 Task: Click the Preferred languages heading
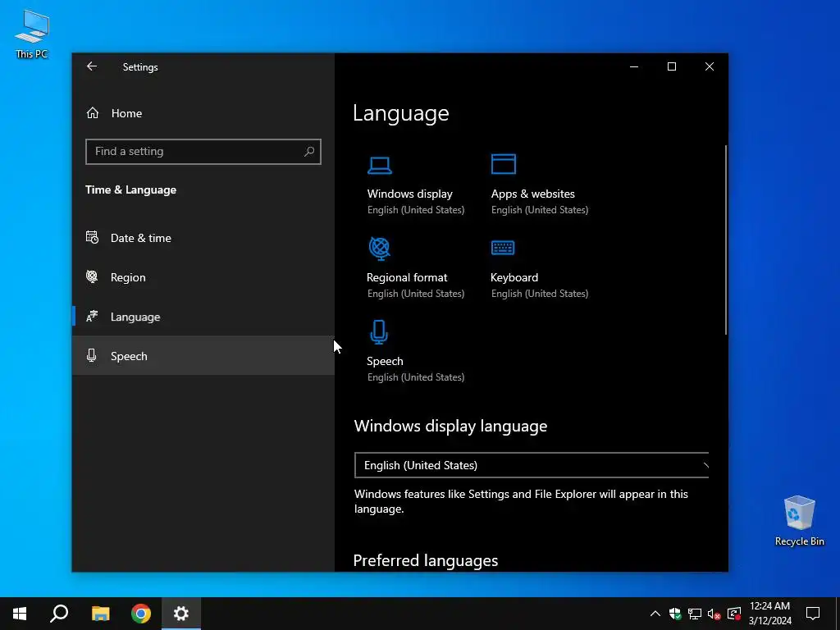point(426,560)
